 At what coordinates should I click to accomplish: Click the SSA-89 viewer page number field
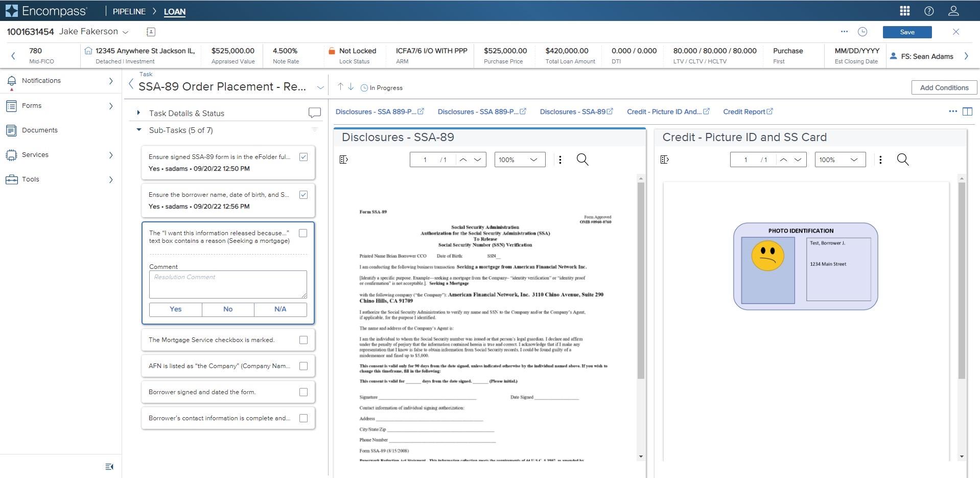(x=425, y=160)
